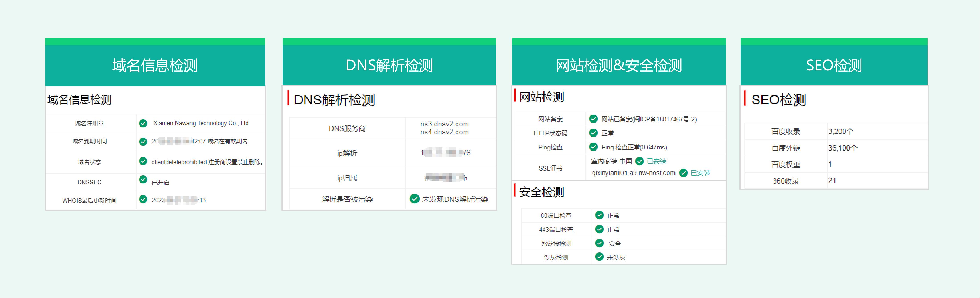Click green check icon beside Xiamen Nawang registrar

[x=143, y=123]
